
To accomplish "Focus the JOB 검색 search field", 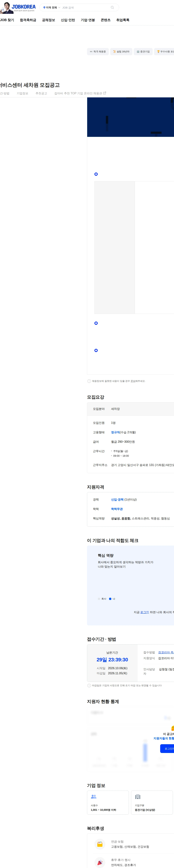I will click(85, 7).
